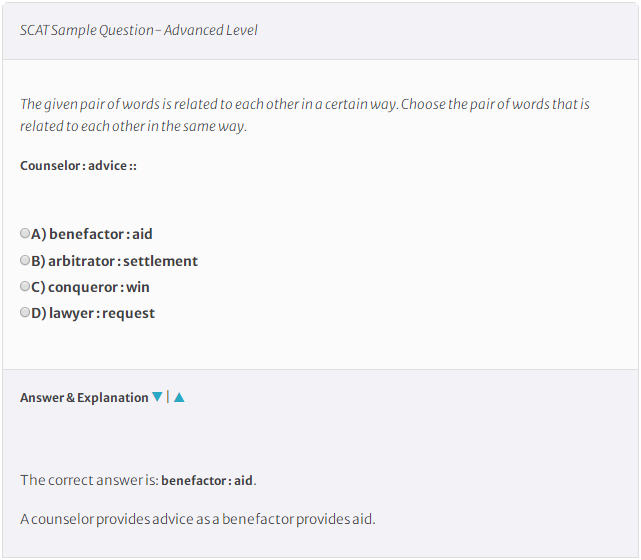Expand answer with the teal down arrow
The width and height of the screenshot is (641, 560).
coord(157,397)
